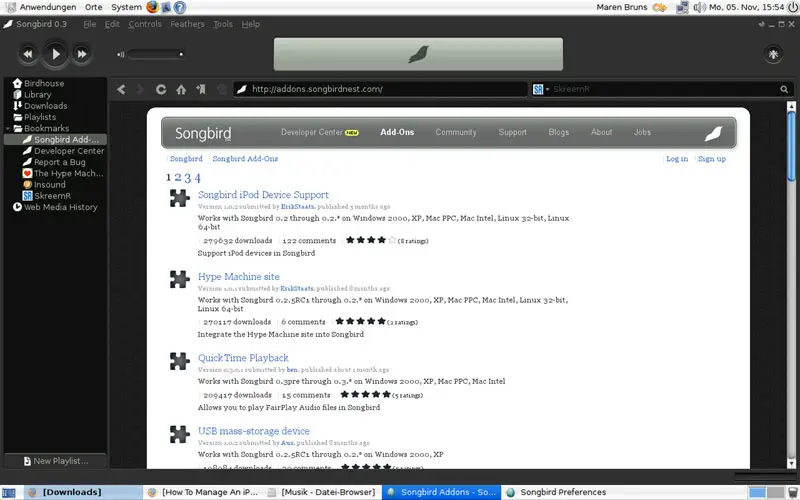
Task: Open USB mass-storage device add-on
Action: (254, 431)
